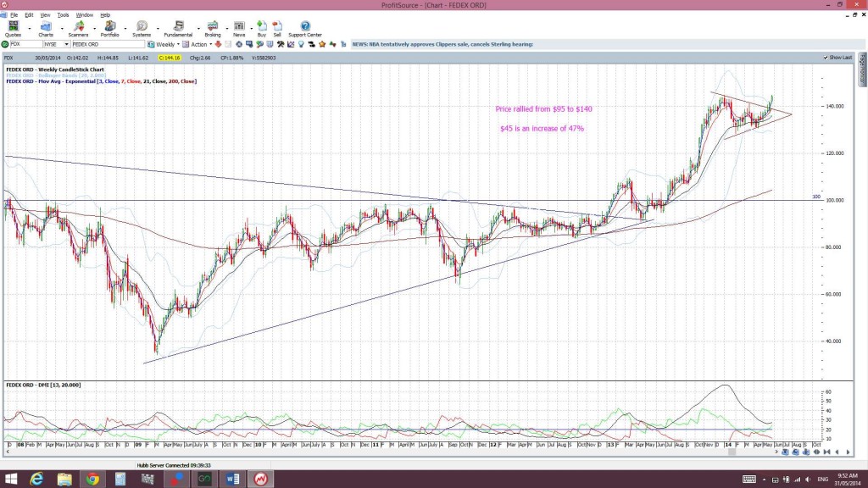Viewport: 868px width, 488px height.
Task: Expand the Portfolio dropdown arrow
Action: point(125,28)
